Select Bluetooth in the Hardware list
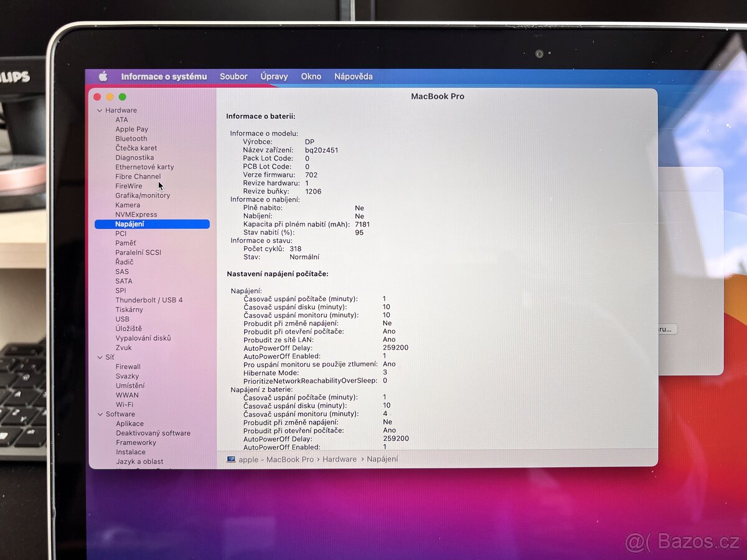 (131, 138)
